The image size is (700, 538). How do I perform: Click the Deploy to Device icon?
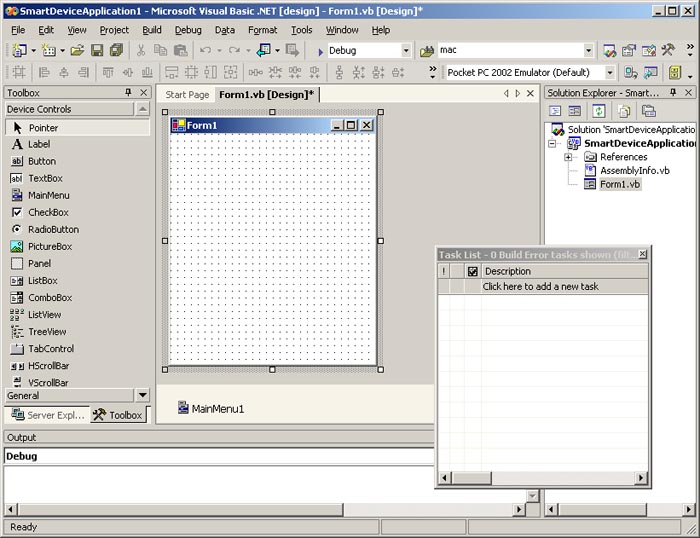coord(650,72)
